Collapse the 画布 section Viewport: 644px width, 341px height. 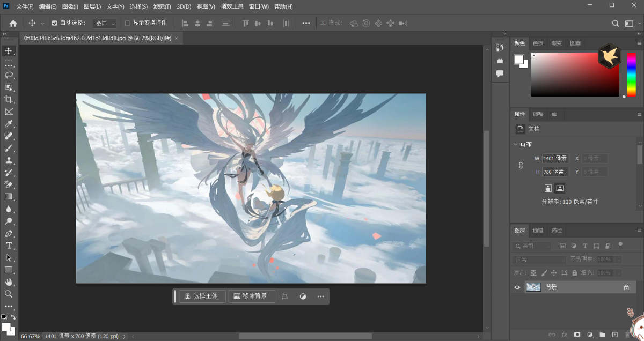516,144
